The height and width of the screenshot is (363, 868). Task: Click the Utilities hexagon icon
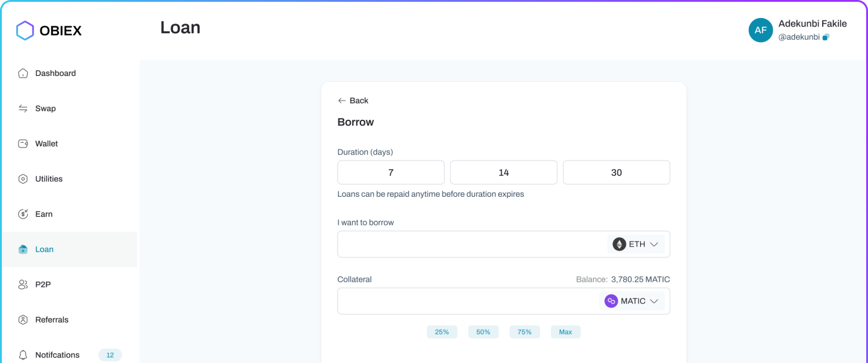point(23,179)
